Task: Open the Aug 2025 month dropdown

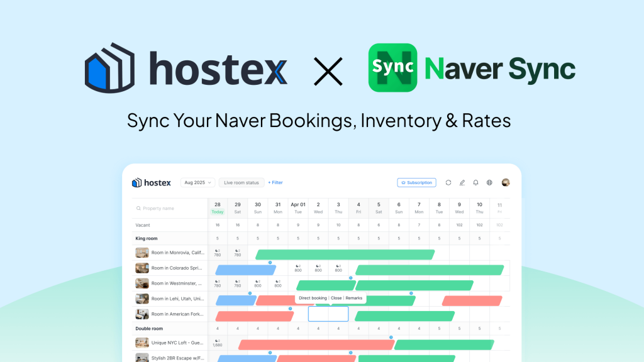Action: (197, 183)
